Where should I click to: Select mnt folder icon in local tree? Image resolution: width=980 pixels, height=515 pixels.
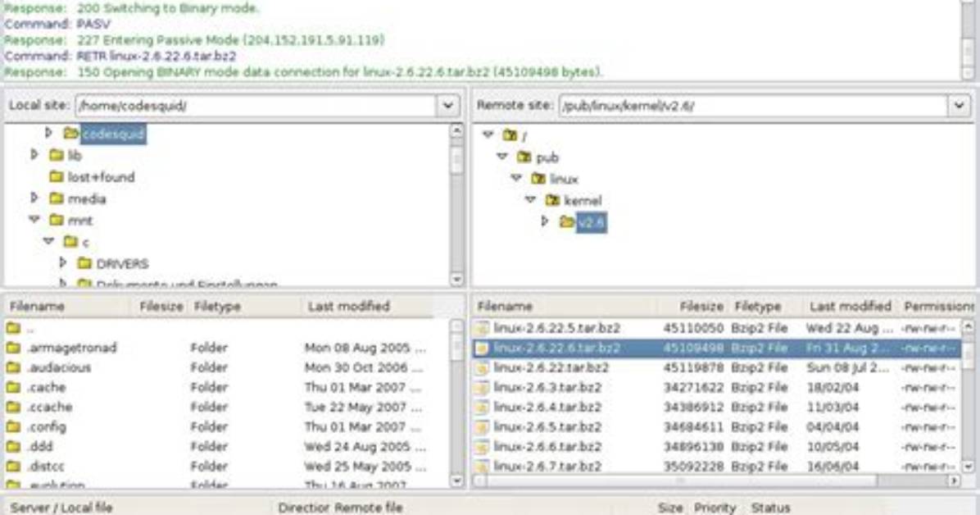click(57, 220)
